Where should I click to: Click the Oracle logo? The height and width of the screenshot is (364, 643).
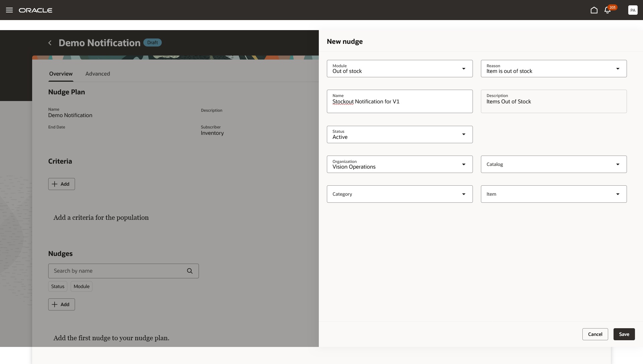[x=35, y=10]
